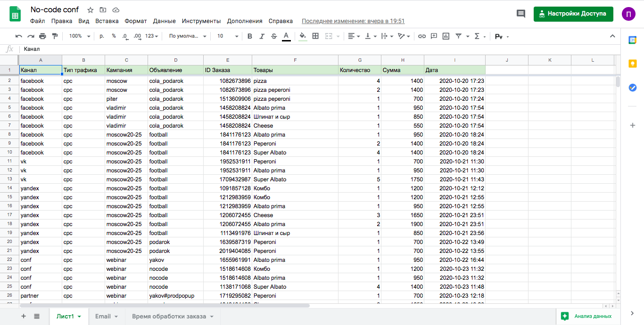Insert a chart

click(446, 36)
